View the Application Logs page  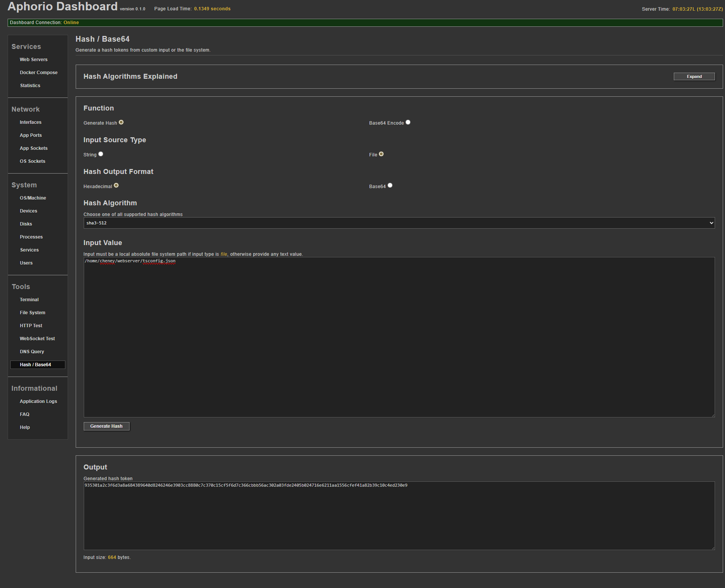click(x=38, y=401)
